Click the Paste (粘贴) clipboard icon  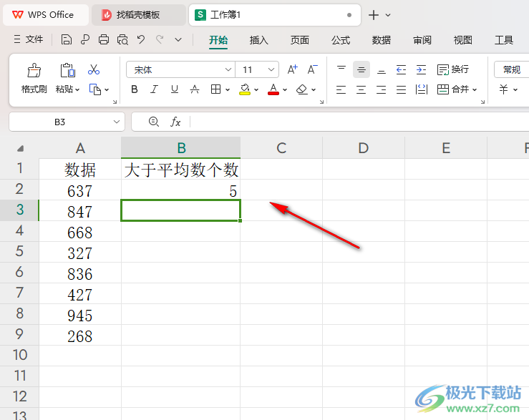tap(67, 70)
